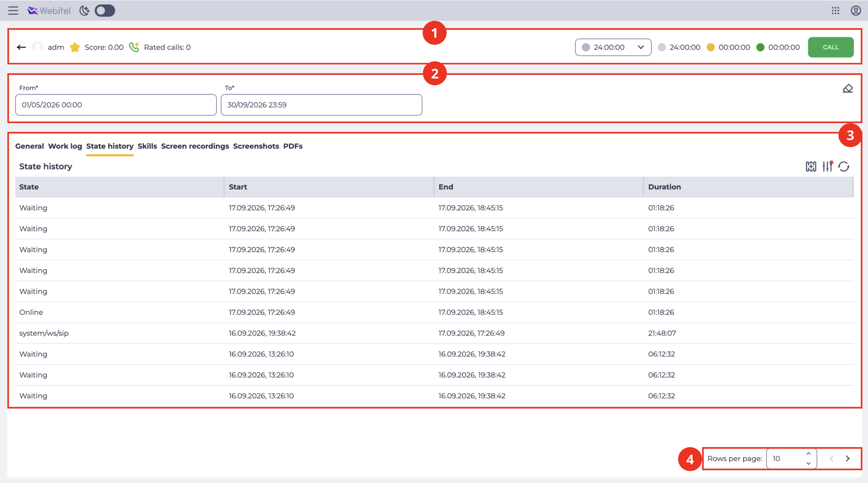Select the system/ws/sip state row
This screenshot has height=483, width=868.
coord(434,333)
